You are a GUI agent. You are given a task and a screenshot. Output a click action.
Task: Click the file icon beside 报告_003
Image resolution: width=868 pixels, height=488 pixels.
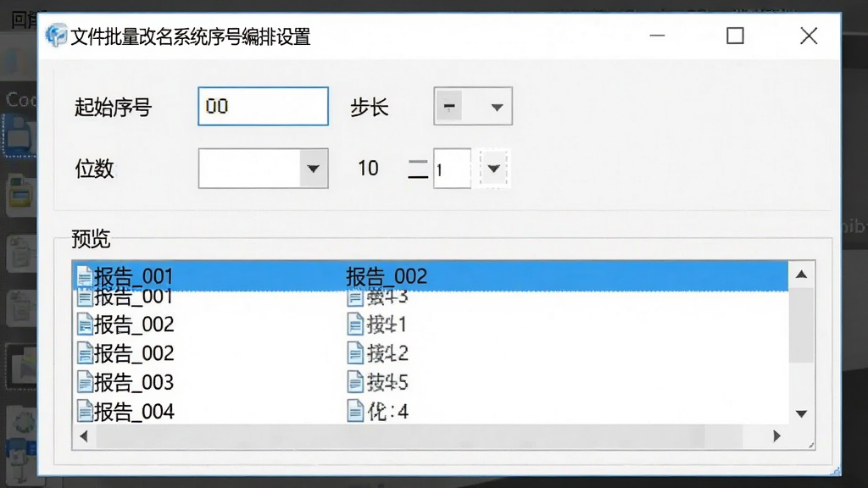(x=85, y=382)
